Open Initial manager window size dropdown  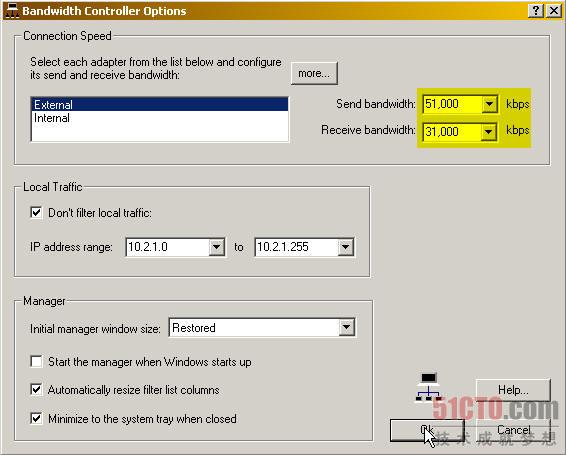tap(347, 327)
